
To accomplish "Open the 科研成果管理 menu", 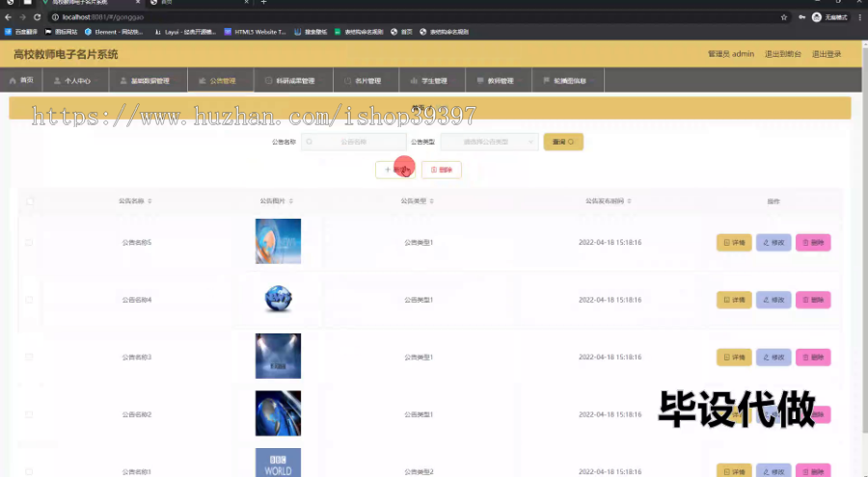I will pos(293,80).
